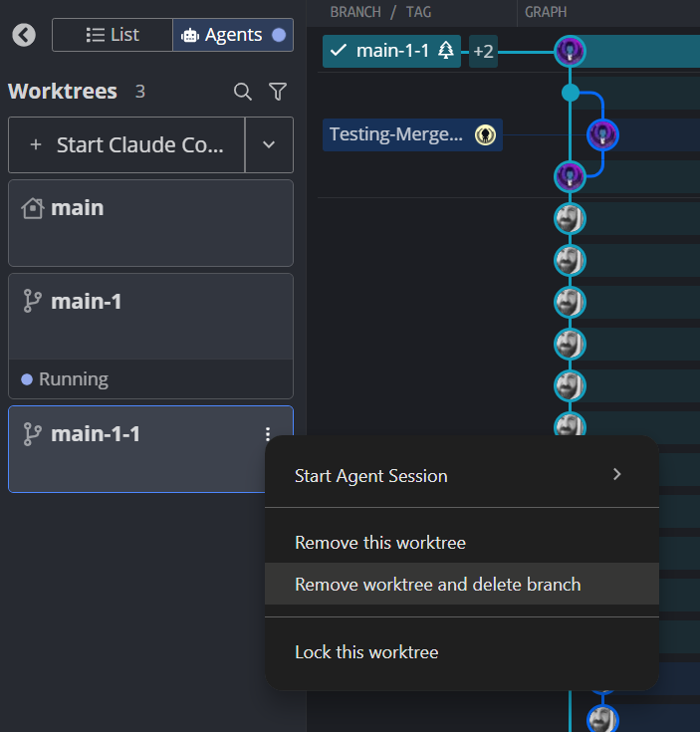Click the BRANCH / TAG column header
Image resolution: width=700 pixels, height=732 pixels.
tap(380, 12)
